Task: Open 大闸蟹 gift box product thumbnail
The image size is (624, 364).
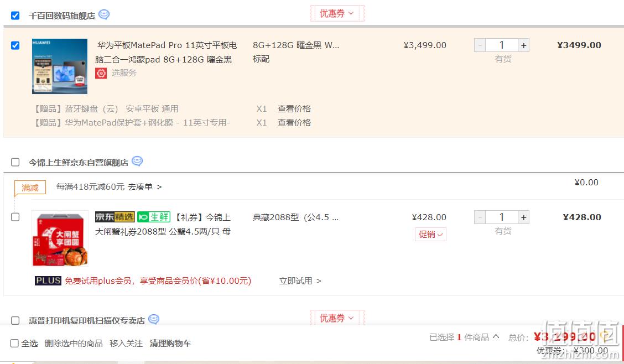Action: pyautogui.click(x=60, y=238)
